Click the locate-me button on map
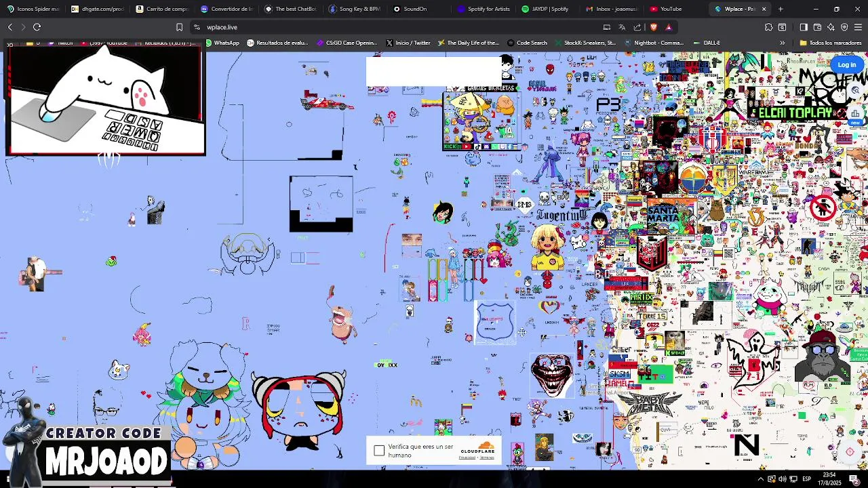Screen dimensions: 868x488 (850, 452)
